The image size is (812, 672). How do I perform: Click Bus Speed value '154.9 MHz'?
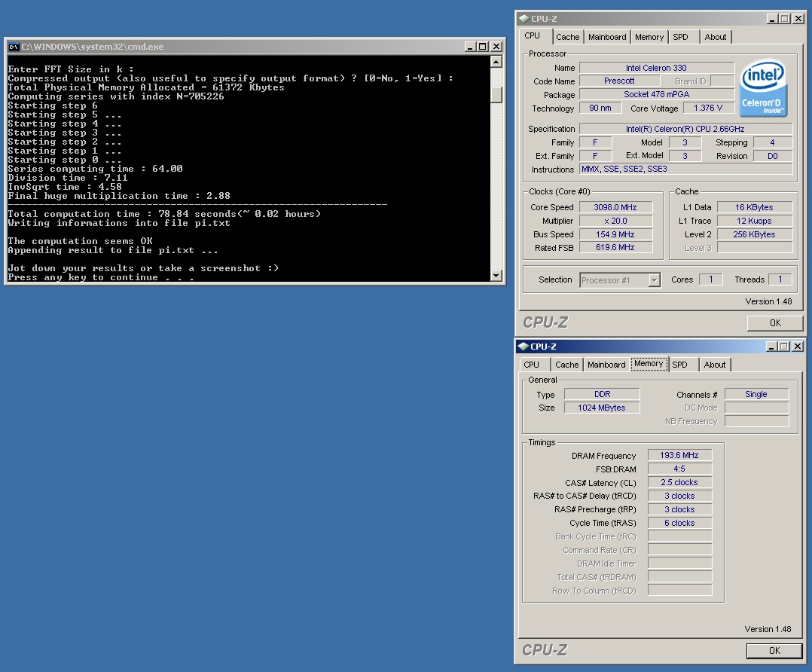[615, 234]
